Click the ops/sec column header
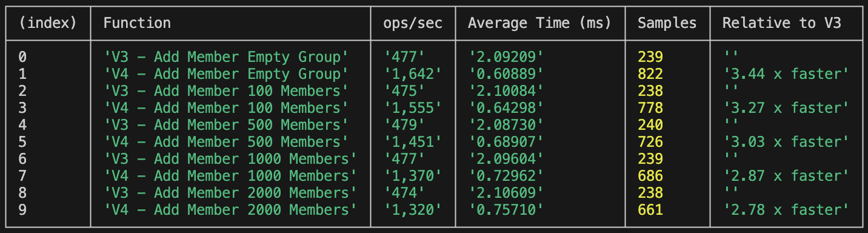 click(413, 23)
